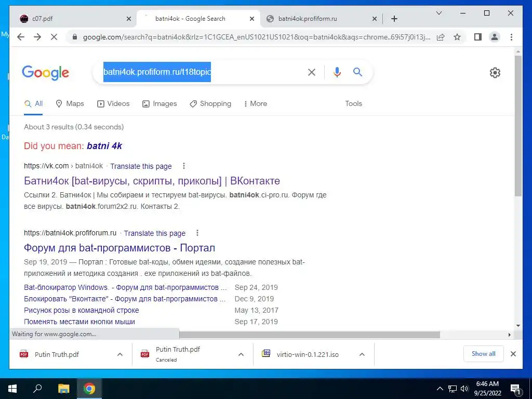
Task: Open the Bat-блокиратор Windows sitelink
Action: click(125, 287)
